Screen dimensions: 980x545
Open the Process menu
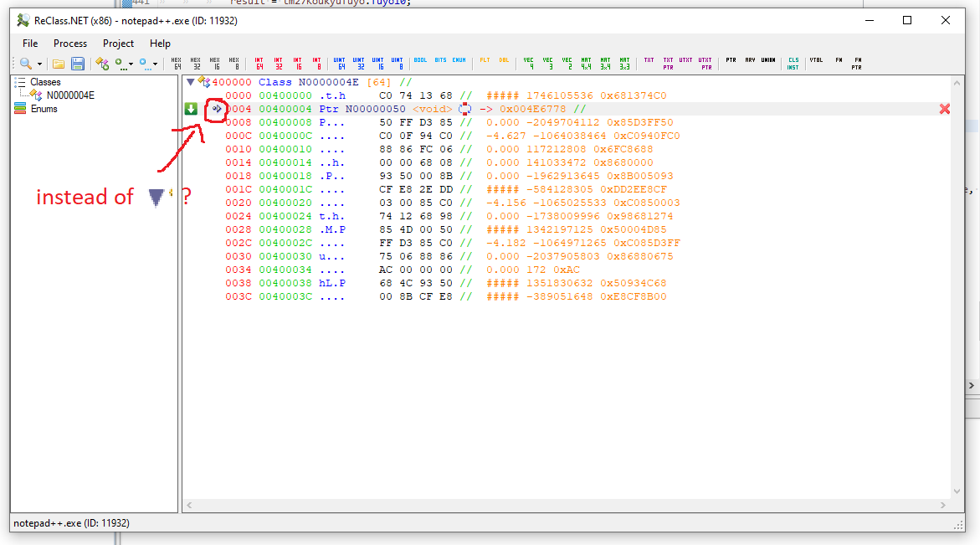tap(70, 43)
